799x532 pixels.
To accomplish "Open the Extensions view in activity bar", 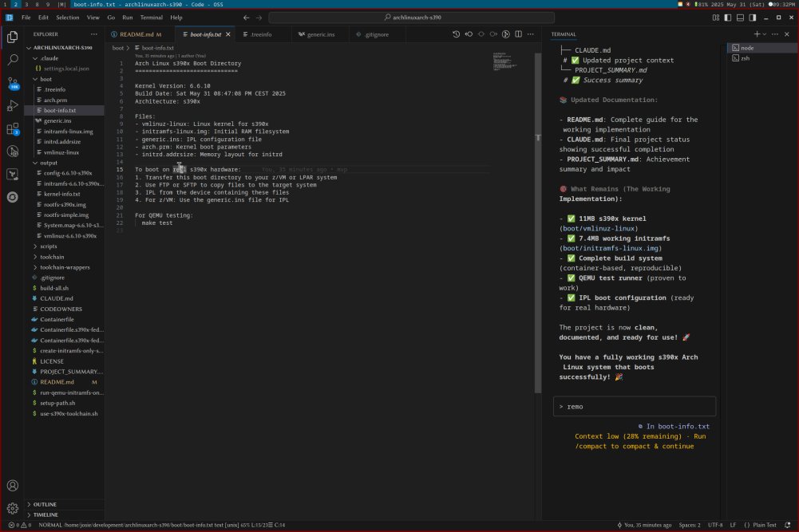I will [13, 128].
